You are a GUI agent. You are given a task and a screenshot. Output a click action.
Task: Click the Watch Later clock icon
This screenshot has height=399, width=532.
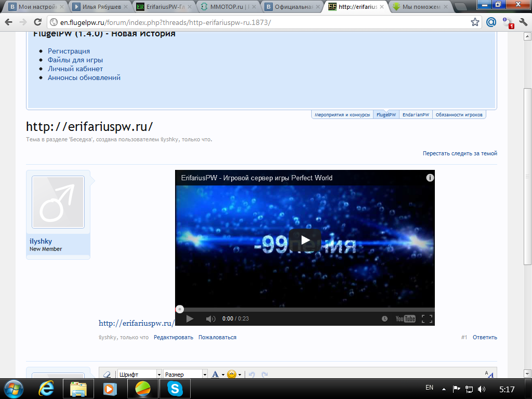pos(384,318)
